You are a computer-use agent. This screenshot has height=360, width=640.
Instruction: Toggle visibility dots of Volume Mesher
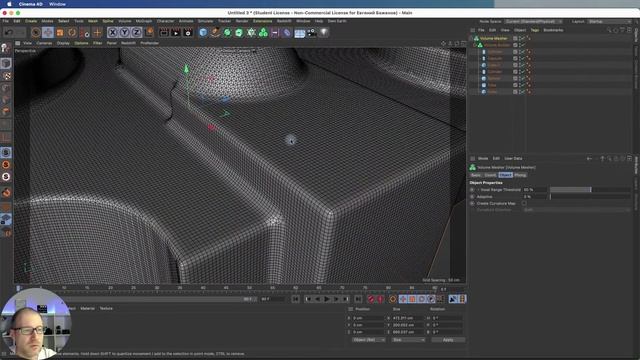pos(519,38)
